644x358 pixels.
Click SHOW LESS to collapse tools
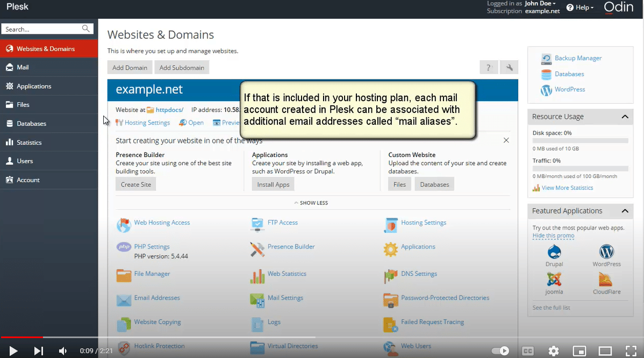click(x=311, y=203)
